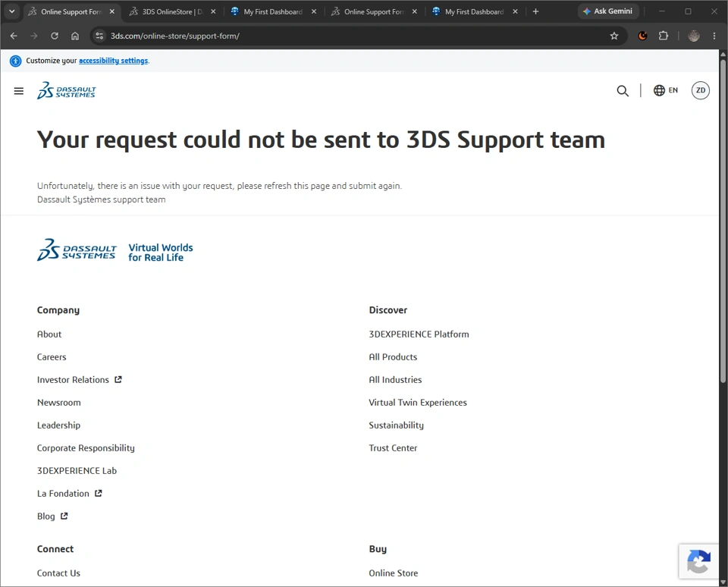The width and height of the screenshot is (728, 587).
Task: Open the Leadership link
Action: (x=58, y=425)
